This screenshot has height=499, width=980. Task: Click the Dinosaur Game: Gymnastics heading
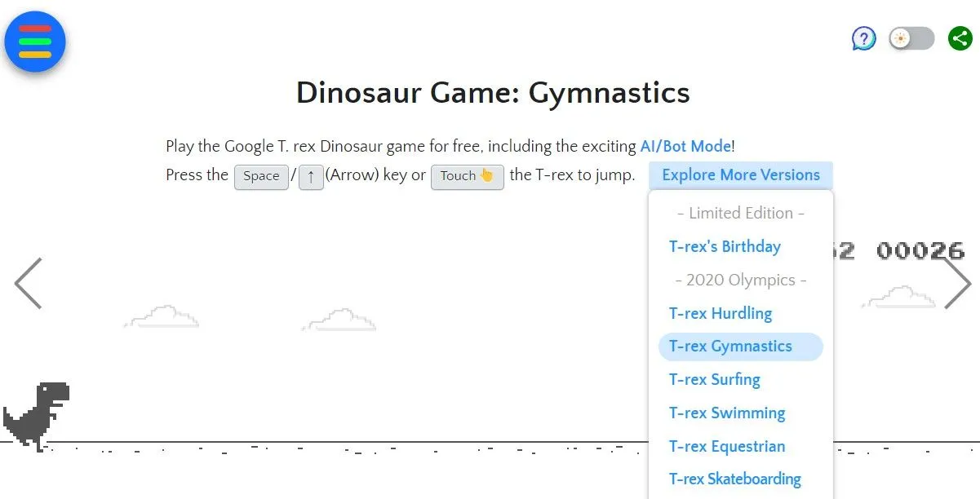493,93
